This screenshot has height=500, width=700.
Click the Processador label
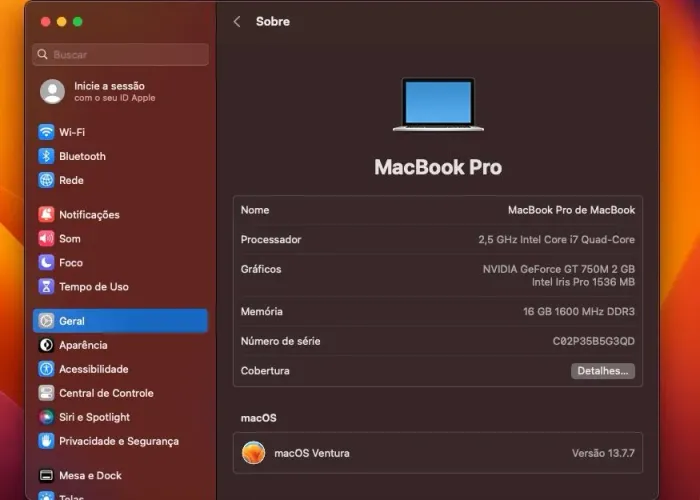point(271,240)
